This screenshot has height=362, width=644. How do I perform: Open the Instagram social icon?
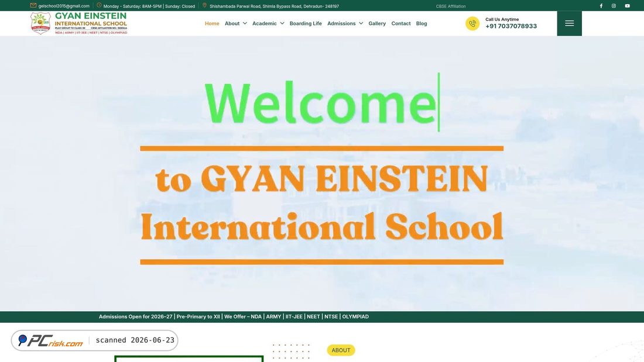coord(614,6)
